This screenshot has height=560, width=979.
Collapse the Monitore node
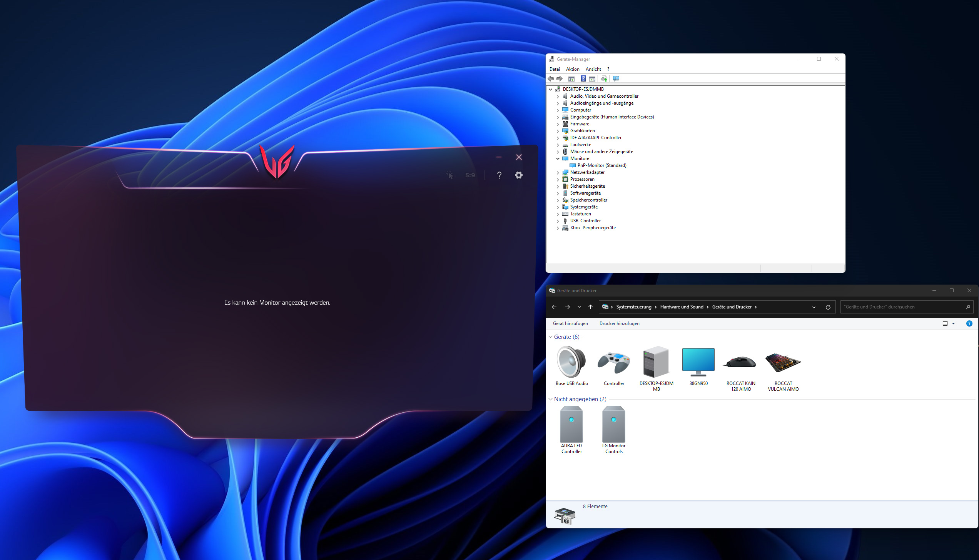(558, 158)
